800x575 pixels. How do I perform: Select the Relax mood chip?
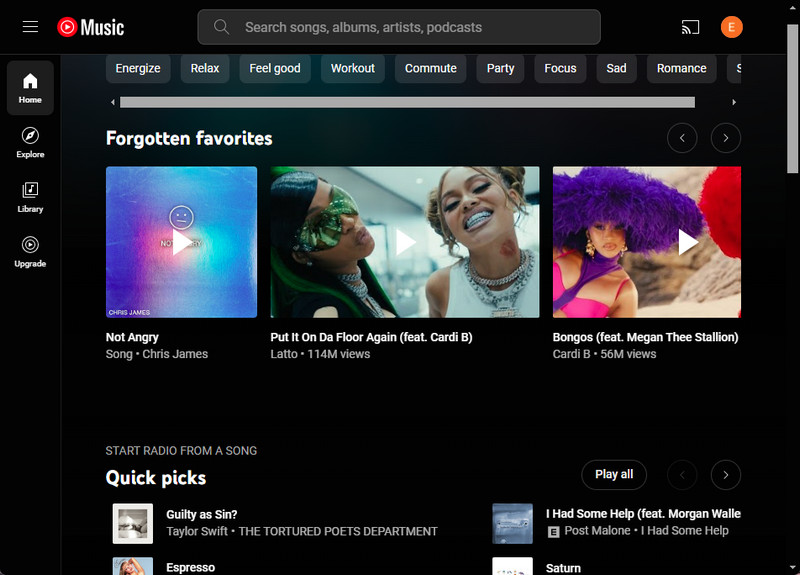205,68
